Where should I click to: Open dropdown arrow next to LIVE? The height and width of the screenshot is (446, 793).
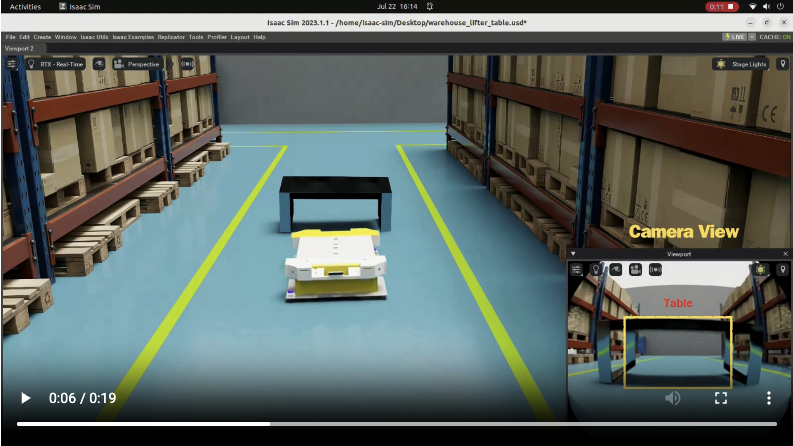pyautogui.click(x=752, y=37)
